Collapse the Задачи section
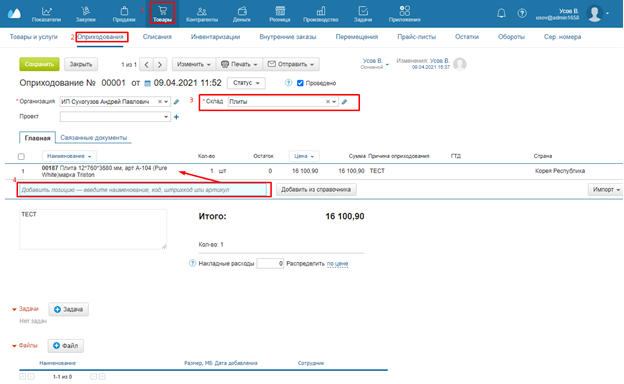Screen dimensions: 624x384 coord(14,309)
